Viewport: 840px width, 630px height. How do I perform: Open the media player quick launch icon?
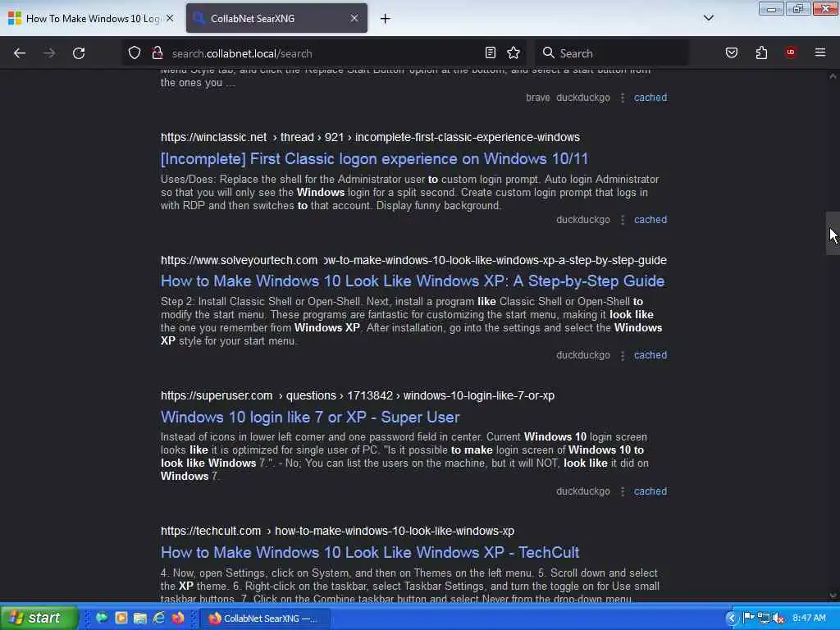(x=121, y=618)
